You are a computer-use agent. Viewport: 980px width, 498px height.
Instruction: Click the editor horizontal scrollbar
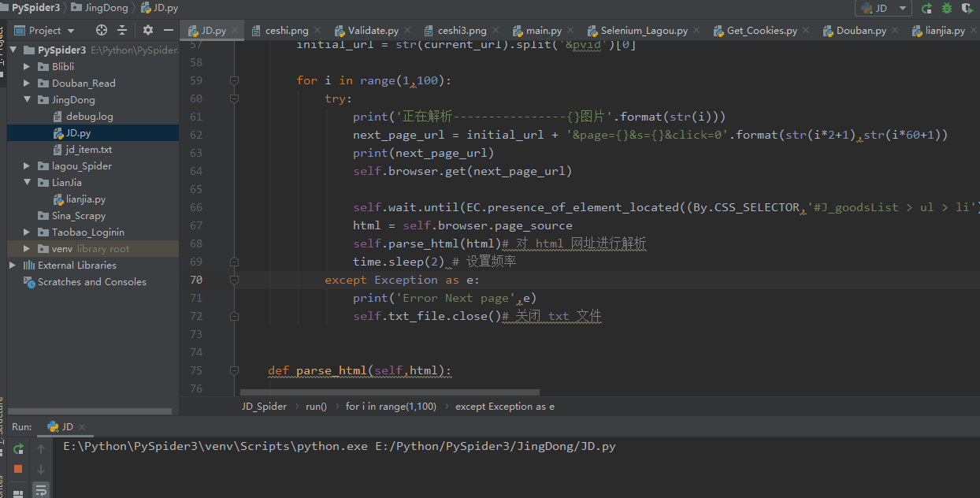point(390,392)
